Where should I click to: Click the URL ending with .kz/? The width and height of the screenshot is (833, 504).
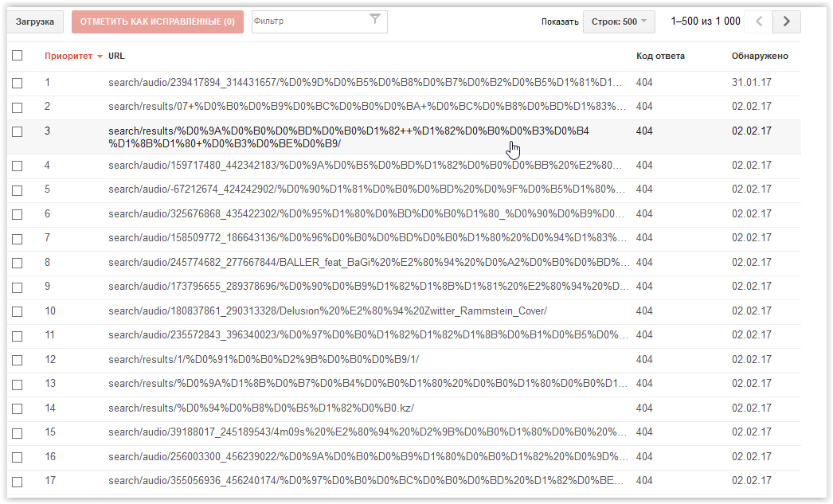[261, 408]
